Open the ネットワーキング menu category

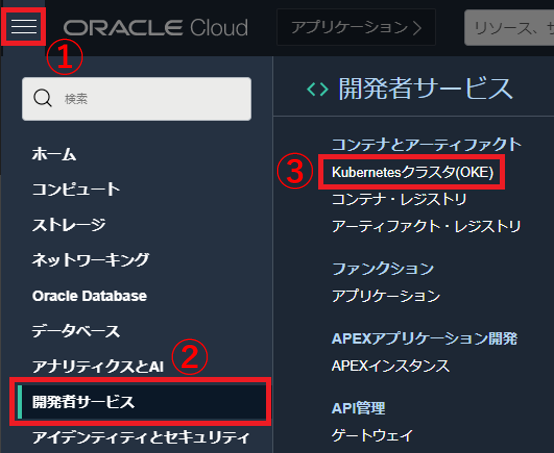(90, 260)
